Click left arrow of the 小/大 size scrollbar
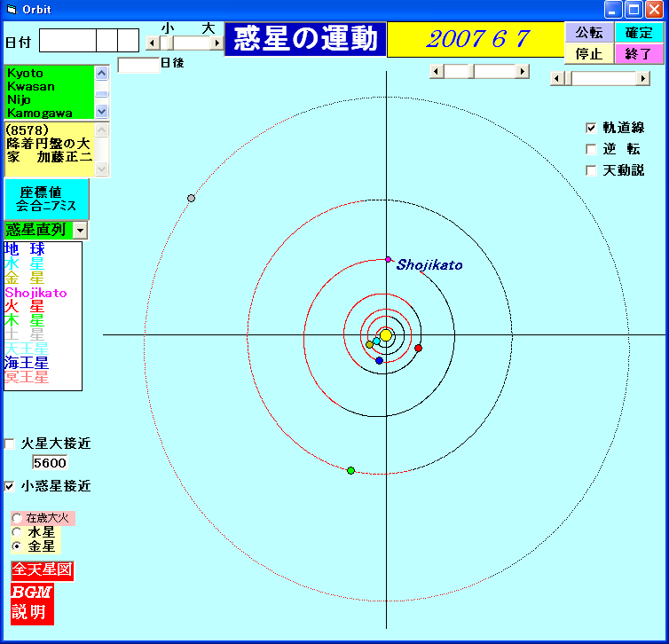This screenshot has width=669, height=644. pyautogui.click(x=150, y=43)
